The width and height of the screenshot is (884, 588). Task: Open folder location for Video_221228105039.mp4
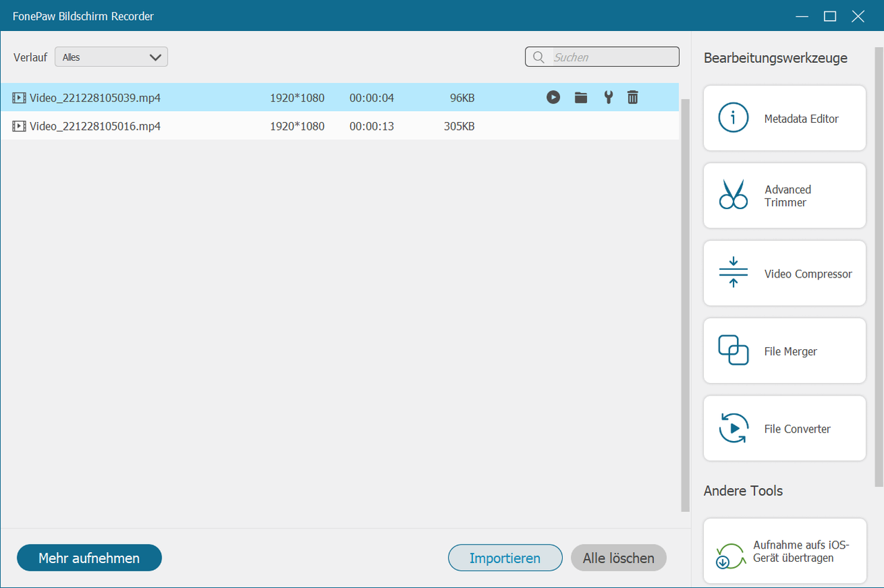pyautogui.click(x=581, y=97)
